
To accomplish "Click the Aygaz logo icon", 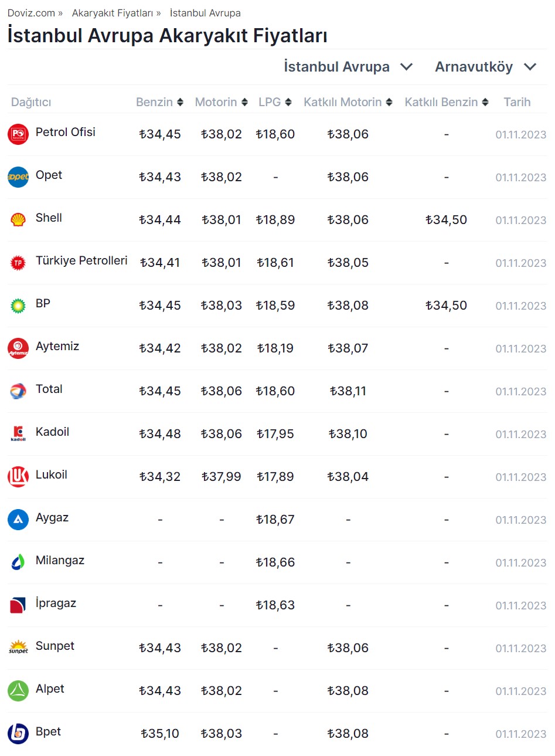I will click(18, 520).
